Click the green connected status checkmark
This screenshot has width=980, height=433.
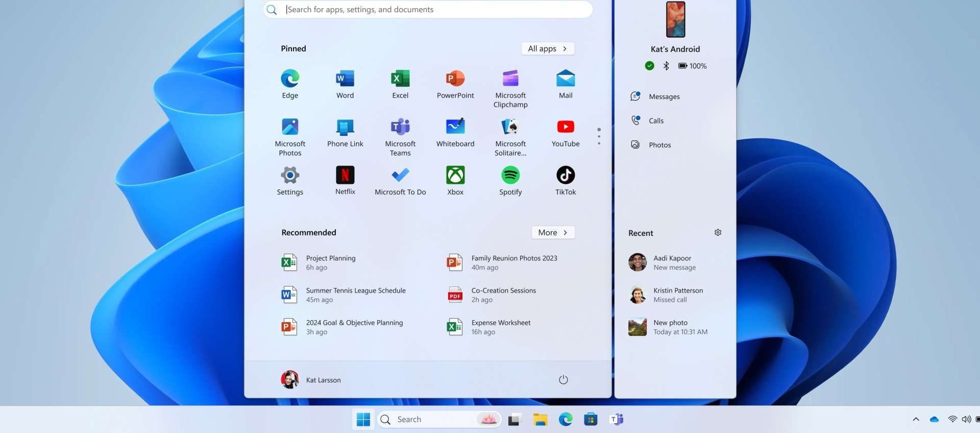click(x=649, y=65)
